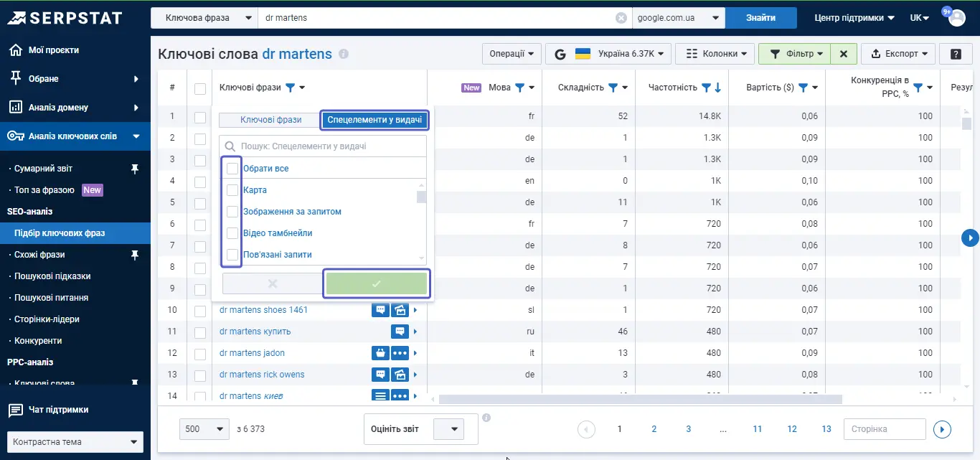Check the Карта checkbox
The height and width of the screenshot is (460, 980).
click(232, 190)
